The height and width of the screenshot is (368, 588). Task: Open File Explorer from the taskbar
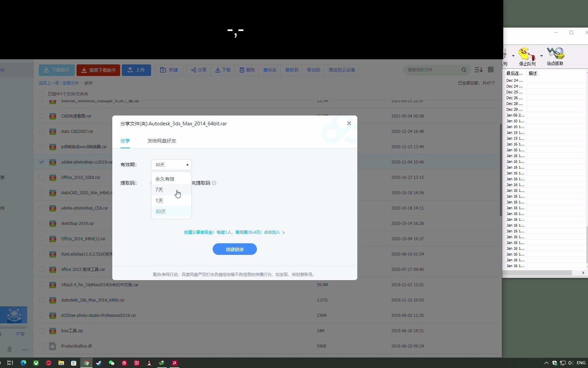click(x=61, y=363)
